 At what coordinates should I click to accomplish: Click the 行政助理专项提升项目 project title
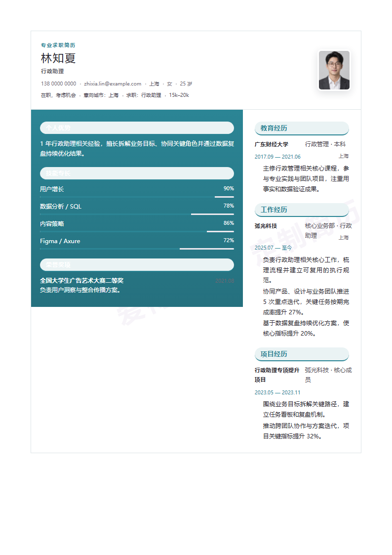277,375
